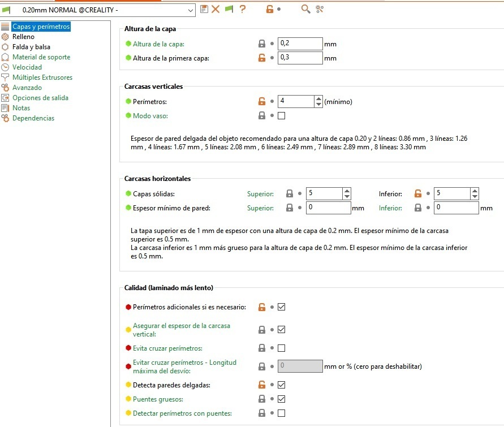This screenshot has width=504, height=427.
Task: Click the Detectar perímetros con puentes label
Action: 182,413
